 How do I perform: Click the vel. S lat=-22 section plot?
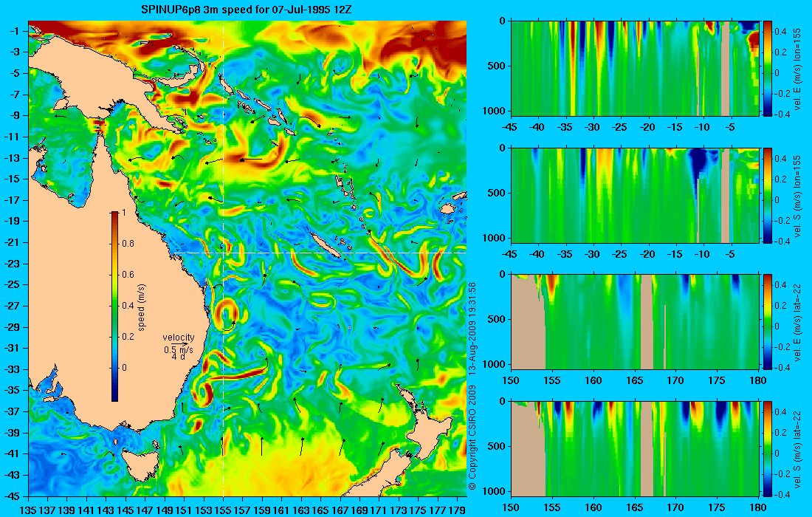coord(635,448)
